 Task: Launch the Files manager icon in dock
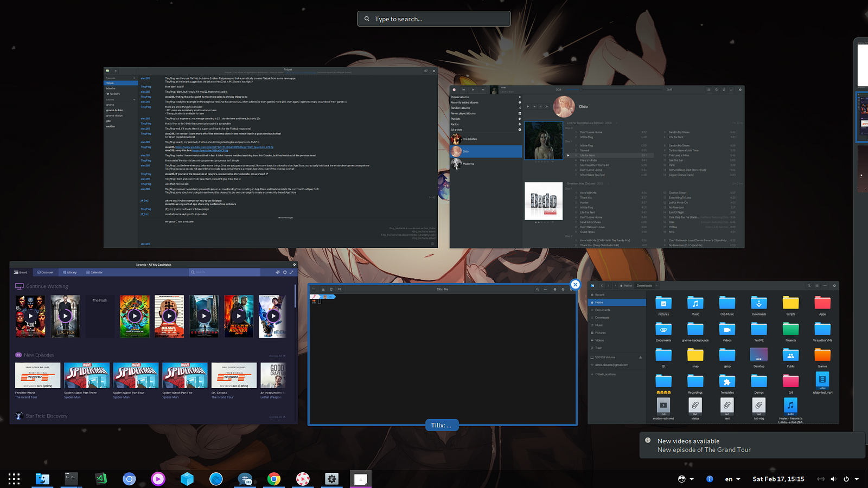coord(42,479)
